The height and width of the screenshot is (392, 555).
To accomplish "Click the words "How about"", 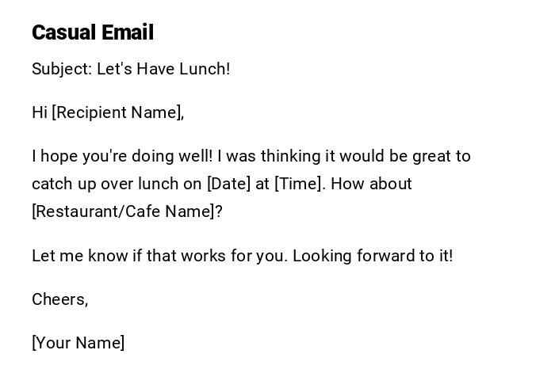I will click(x=372, y=184).
